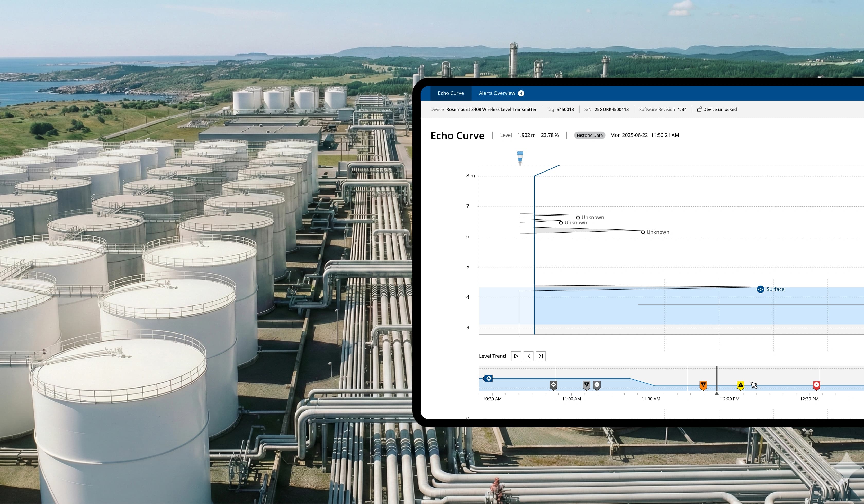Click the topmost Unknown echo peak

[578, 217]
